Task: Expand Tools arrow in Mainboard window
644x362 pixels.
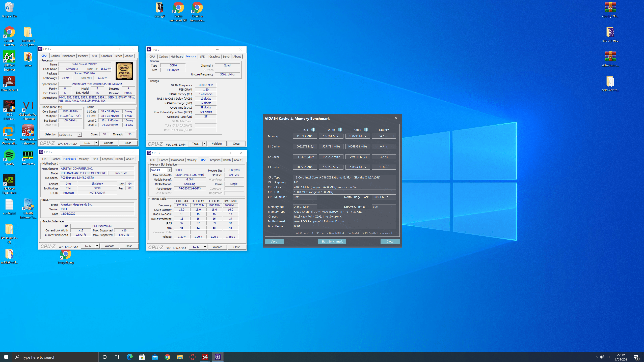Action: pyautogui.click(x=97, y=246)
